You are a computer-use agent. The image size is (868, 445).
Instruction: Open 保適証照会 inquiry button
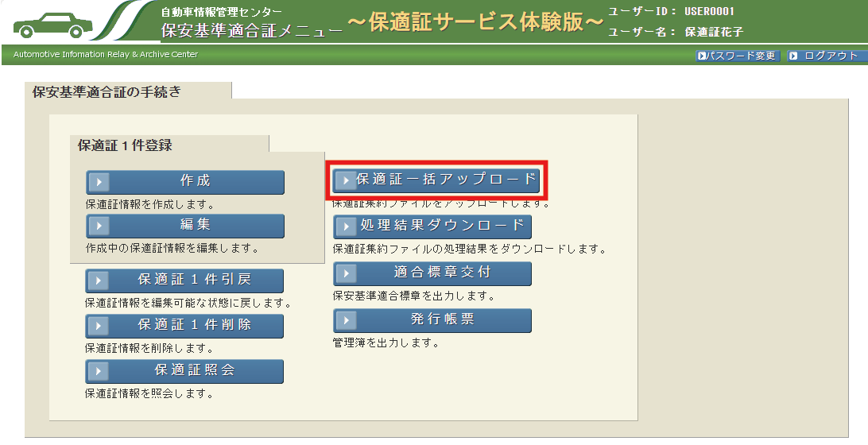(184, 371)
